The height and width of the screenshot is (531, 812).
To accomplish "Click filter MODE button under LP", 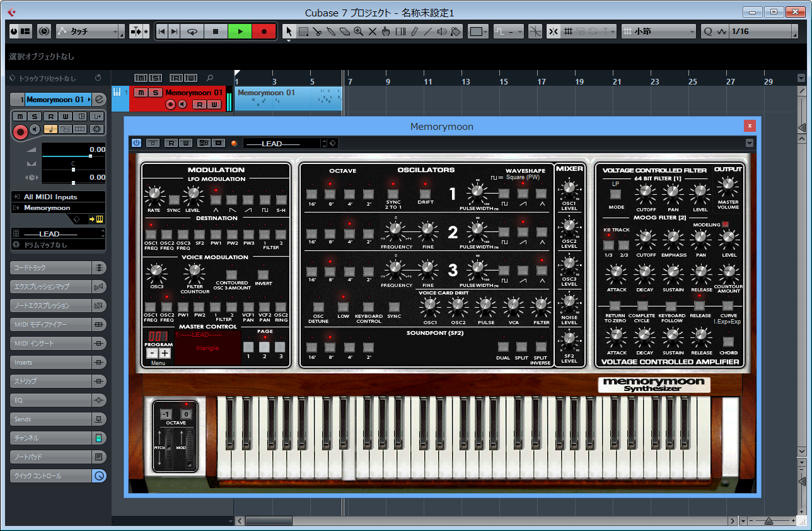I will pyautogui.click(x=616, y=194).
